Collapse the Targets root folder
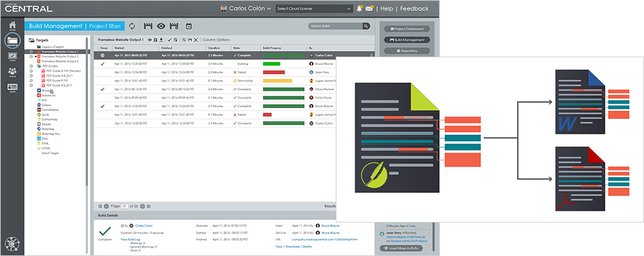644x256 pixels. coord(31,41)
